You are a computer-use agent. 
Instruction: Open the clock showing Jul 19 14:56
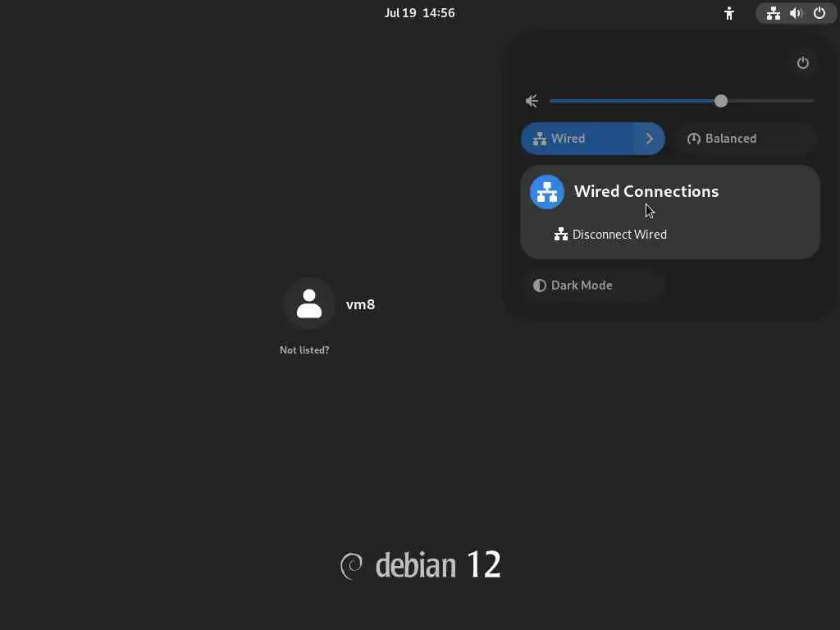[419, 13]
